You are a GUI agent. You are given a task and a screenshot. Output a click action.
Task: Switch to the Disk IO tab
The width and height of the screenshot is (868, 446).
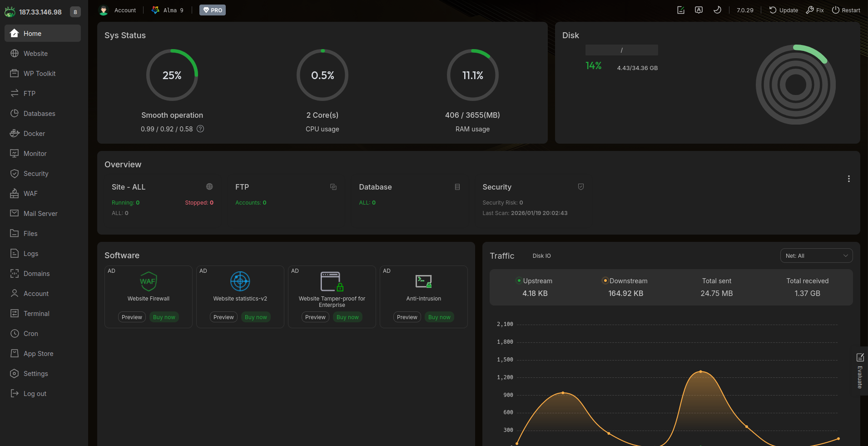(x=541, y=256)
